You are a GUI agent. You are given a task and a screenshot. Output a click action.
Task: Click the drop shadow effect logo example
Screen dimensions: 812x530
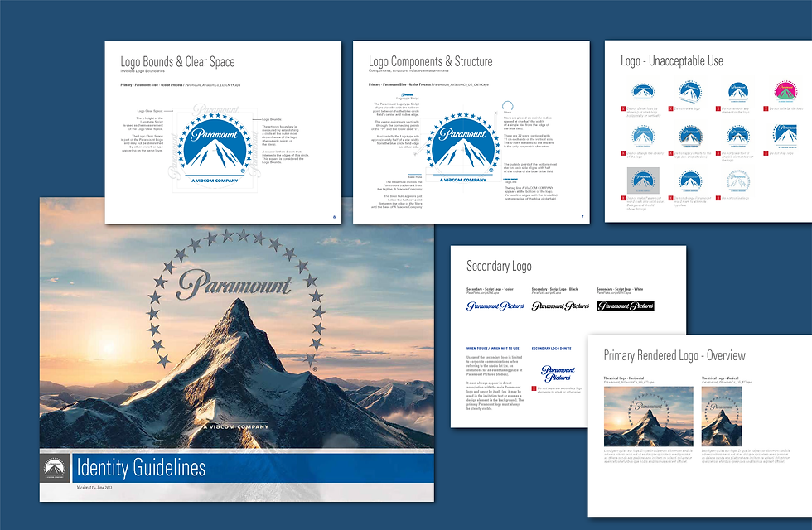pyautogui.click(x=690, y=137)
